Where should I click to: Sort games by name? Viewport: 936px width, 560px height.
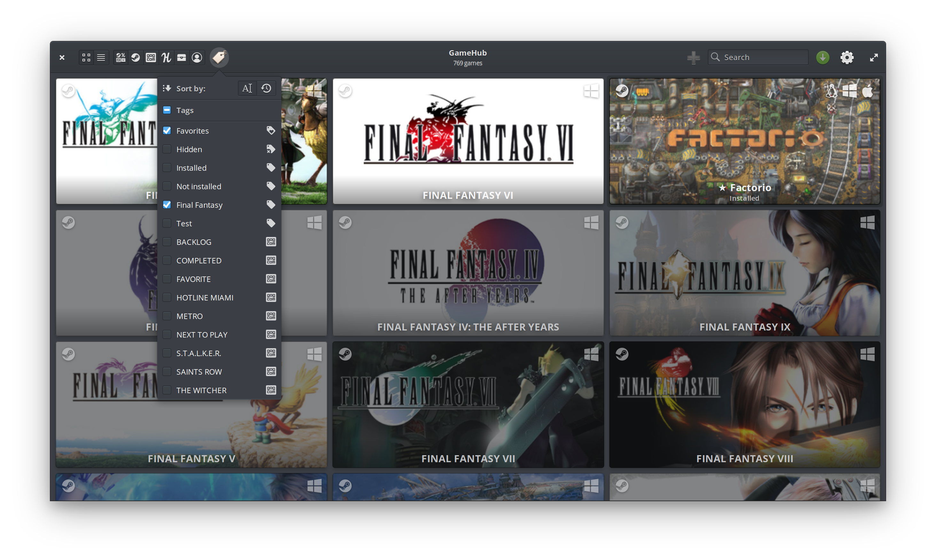tap(247, 88)
